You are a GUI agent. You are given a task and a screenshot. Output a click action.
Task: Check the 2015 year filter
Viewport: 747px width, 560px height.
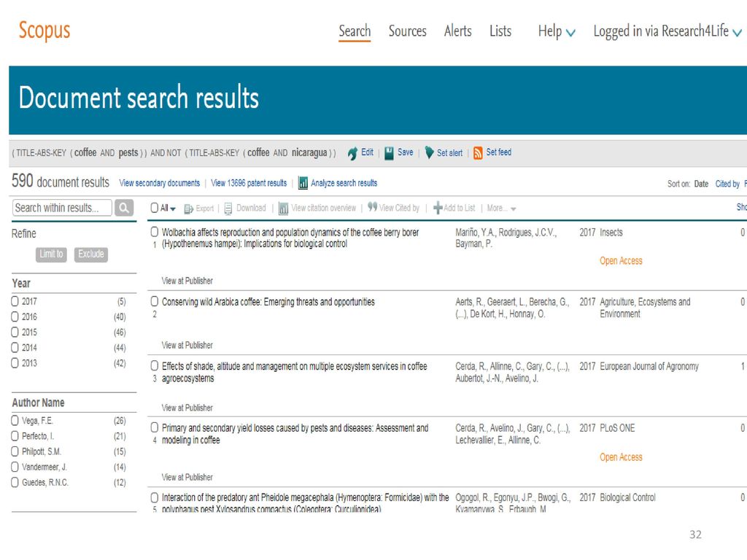[15, 332]
